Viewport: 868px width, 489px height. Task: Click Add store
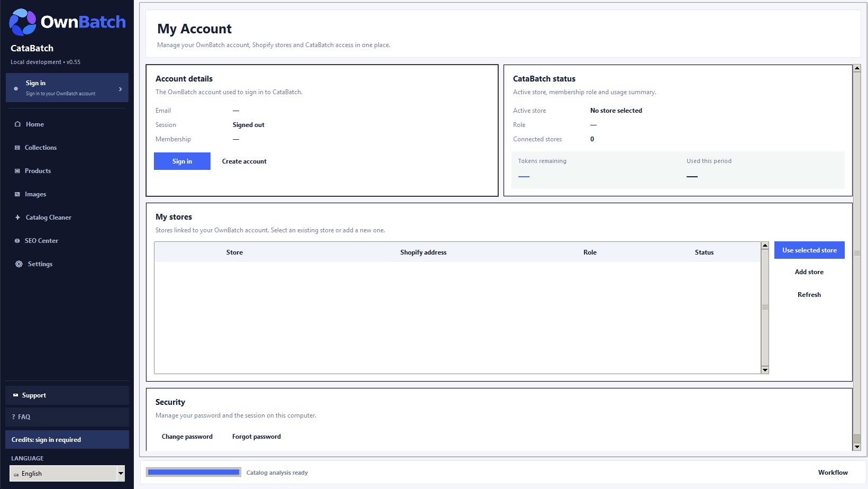(x=809, y=272)
